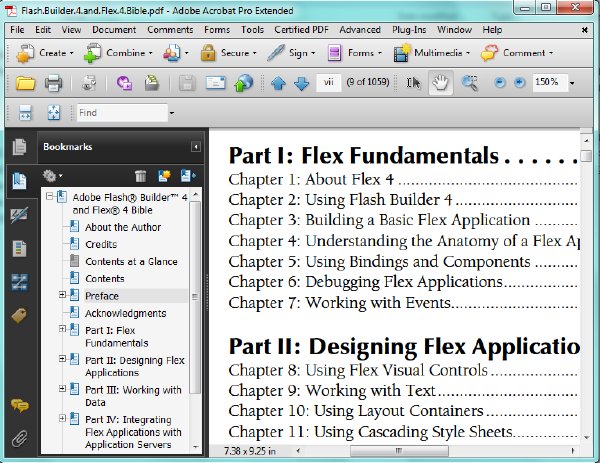Open the Certified PDF menu
Viewport: 600px width, 463px height.
point(302,30)
